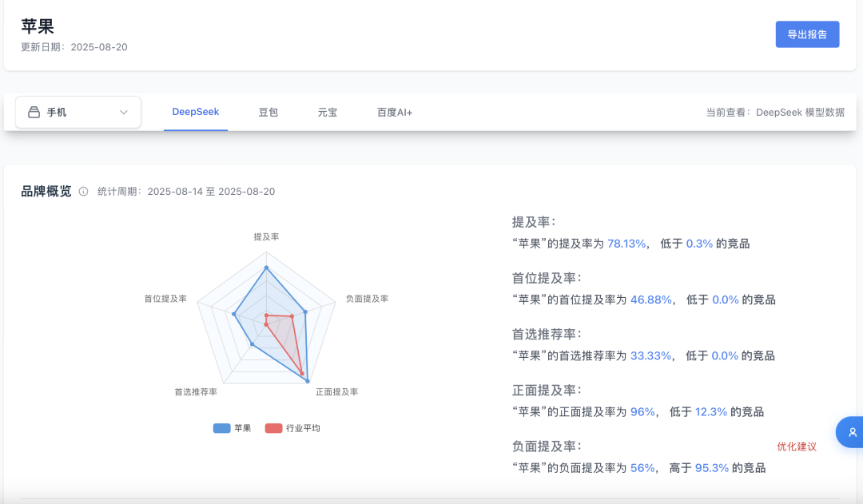
Task: Switch to the 百度AI+ tab
Action: click(394, 113)
